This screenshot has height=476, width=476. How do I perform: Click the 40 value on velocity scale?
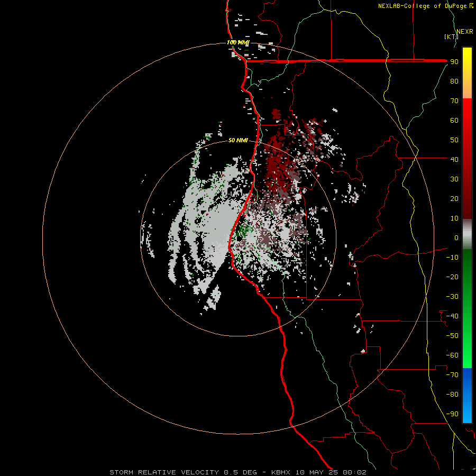coord(454,159)
